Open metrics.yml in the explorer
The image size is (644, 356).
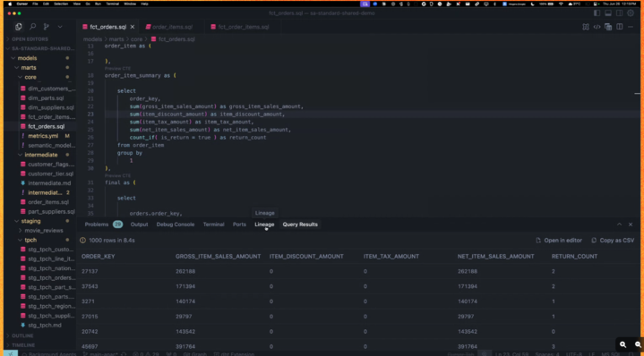[43, 136]
